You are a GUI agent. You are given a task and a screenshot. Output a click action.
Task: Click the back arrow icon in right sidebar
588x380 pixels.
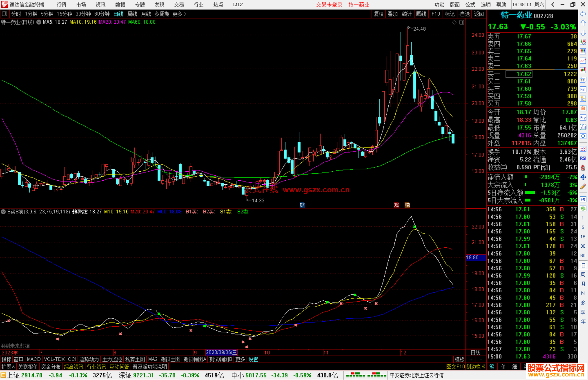coord(583,14)
